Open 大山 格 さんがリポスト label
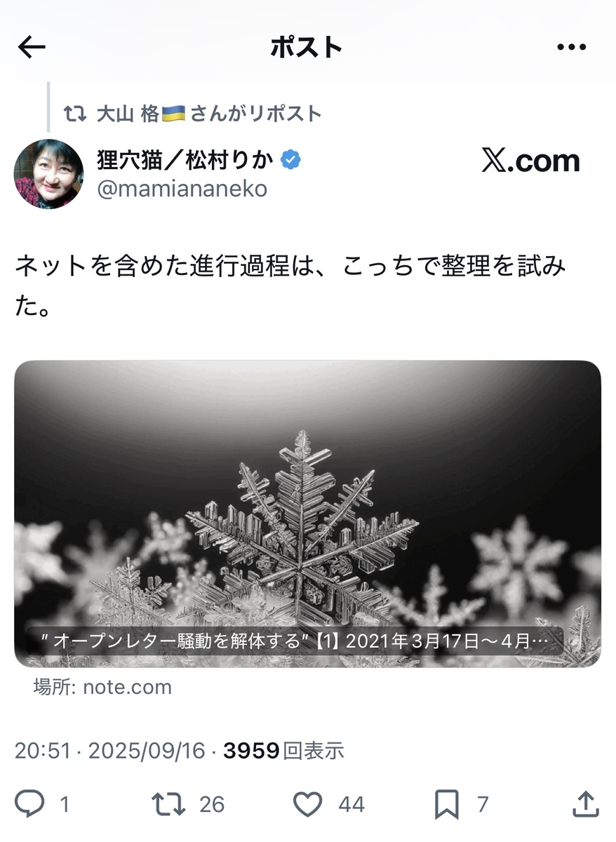This screenshot has height=842, width=616. (x=209, y=114)
